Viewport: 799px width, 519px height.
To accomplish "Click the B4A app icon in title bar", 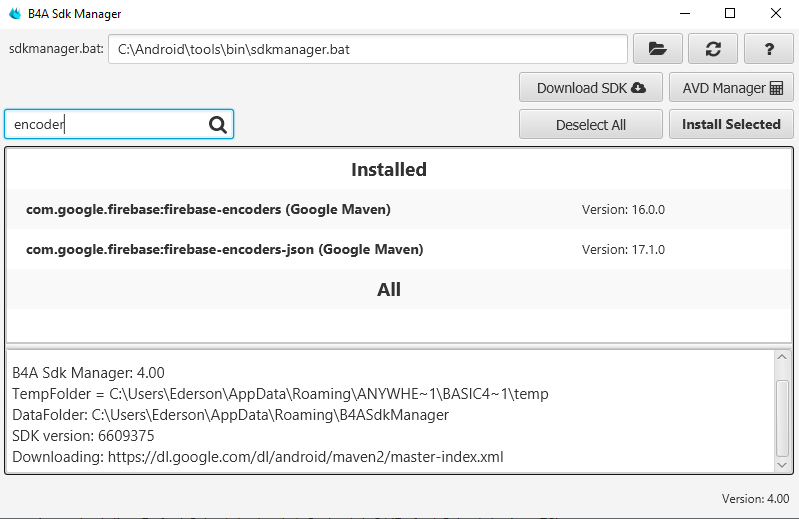I will [x=14, y=14].
